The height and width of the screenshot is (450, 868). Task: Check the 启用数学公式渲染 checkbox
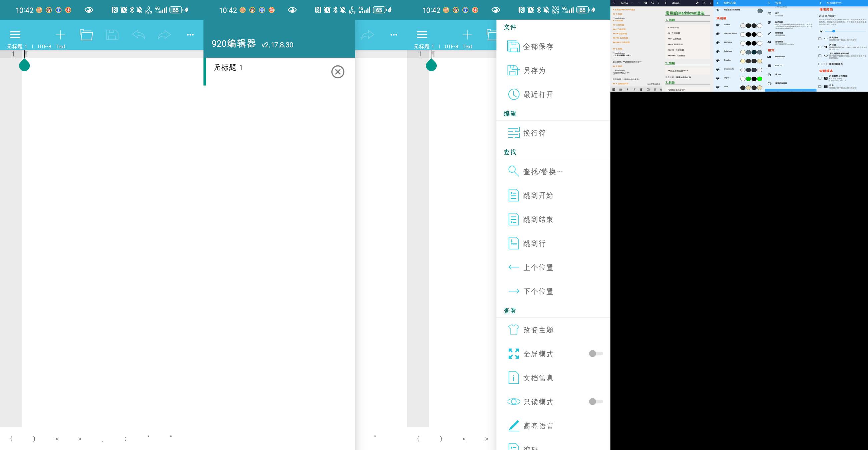point(820,78)
